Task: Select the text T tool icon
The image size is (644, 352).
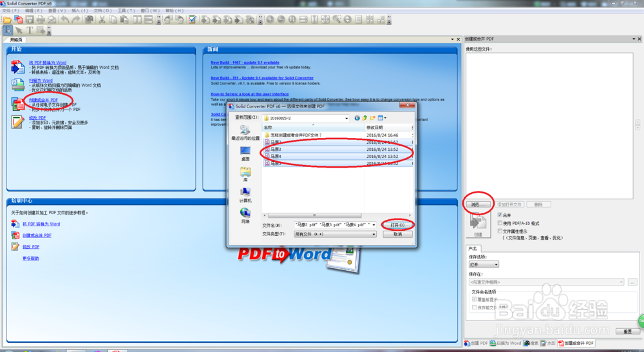Action: [30, 30]
